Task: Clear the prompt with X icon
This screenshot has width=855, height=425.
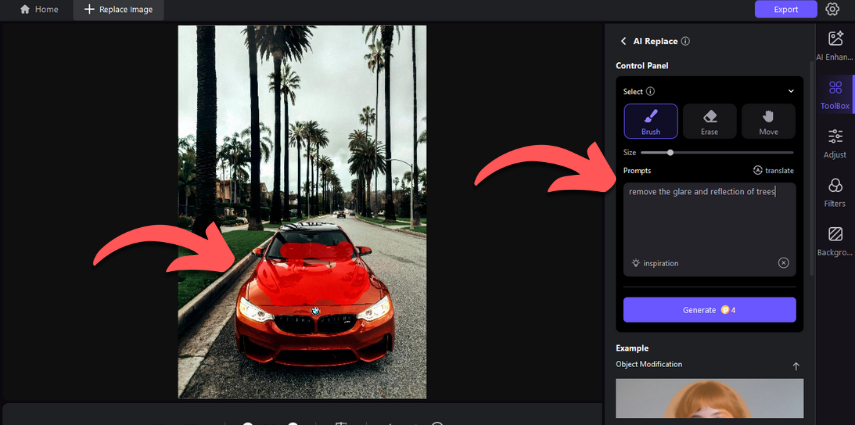Action: (783, 264)
